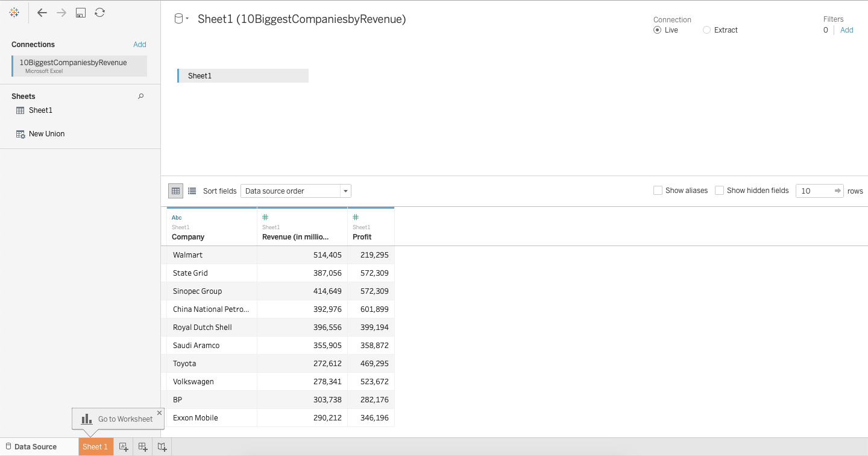
Task: Click profit value 601,899
Action: (374, 309)
